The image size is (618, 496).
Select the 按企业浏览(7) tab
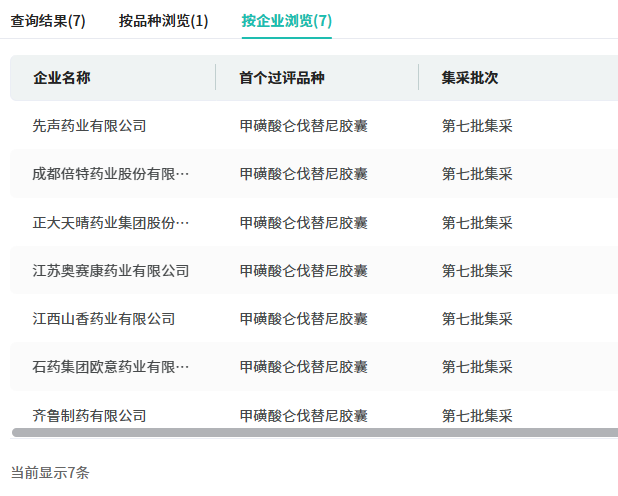point(286,20)
